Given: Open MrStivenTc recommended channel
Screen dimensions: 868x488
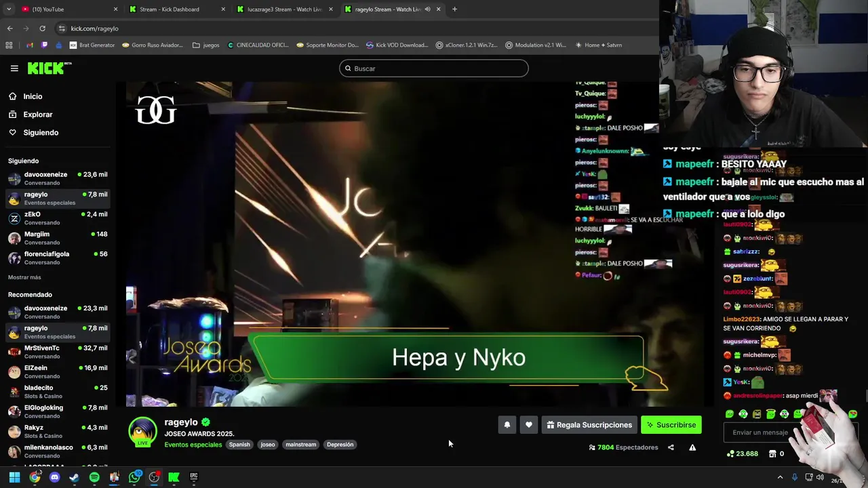Looking at the screenshot, I should [x=58, y=352].
